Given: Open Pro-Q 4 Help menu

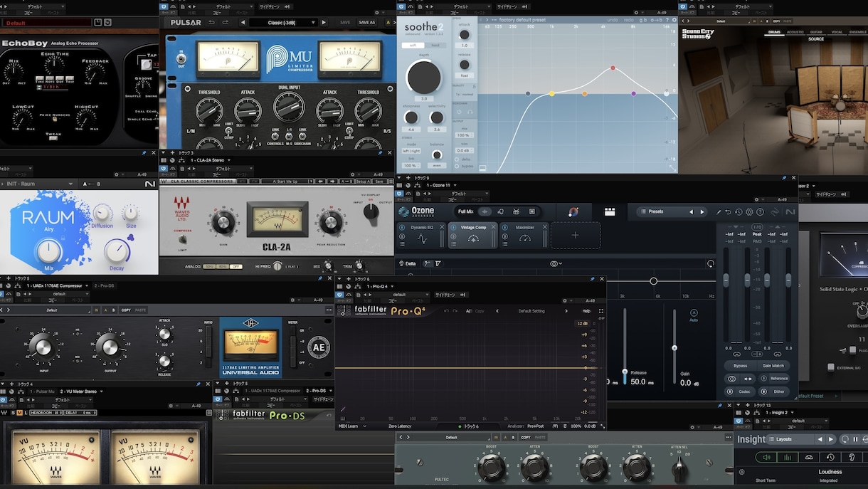Looking at the screenshot, I should [x=586, y=311].
